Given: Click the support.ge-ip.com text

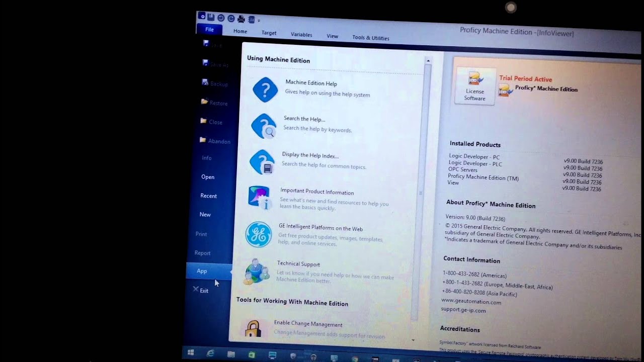Looking at the screenshot, I should coord(463,310).
